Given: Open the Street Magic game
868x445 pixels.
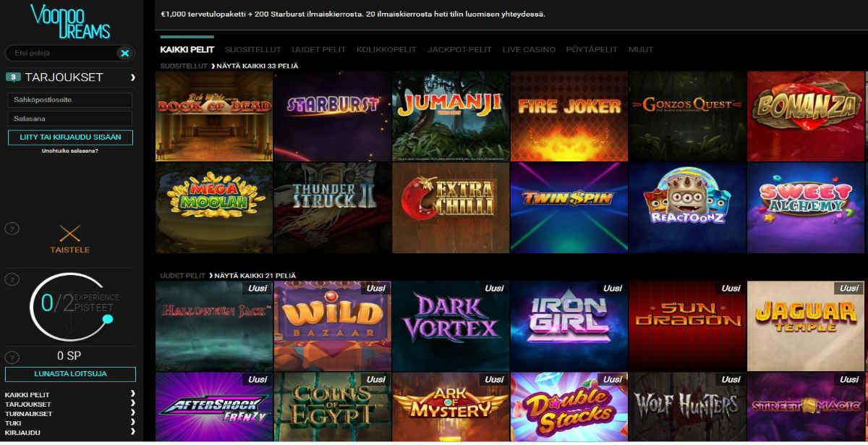Looking at the screenshot, I should pos(806,407).
